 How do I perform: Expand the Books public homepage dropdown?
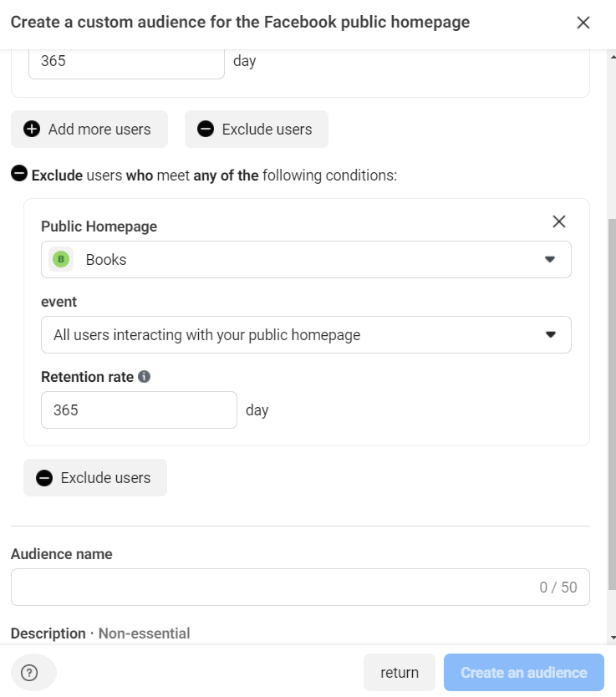[549, 259]
